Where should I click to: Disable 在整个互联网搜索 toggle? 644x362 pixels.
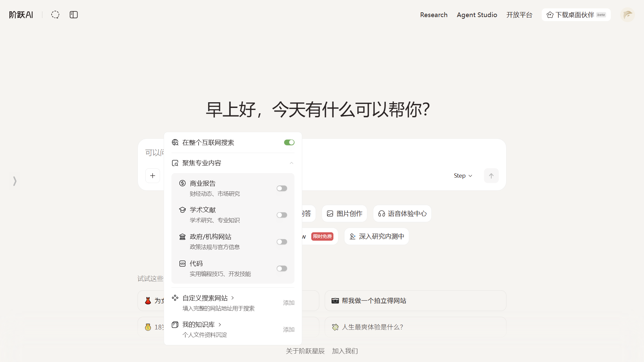click(x=289, y=142)
